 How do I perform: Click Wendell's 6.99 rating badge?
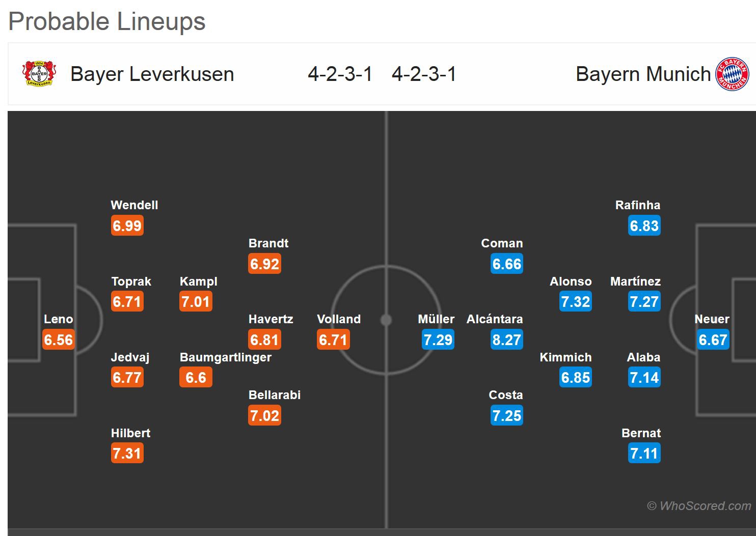pyautogui.click(x=127, y=225)
